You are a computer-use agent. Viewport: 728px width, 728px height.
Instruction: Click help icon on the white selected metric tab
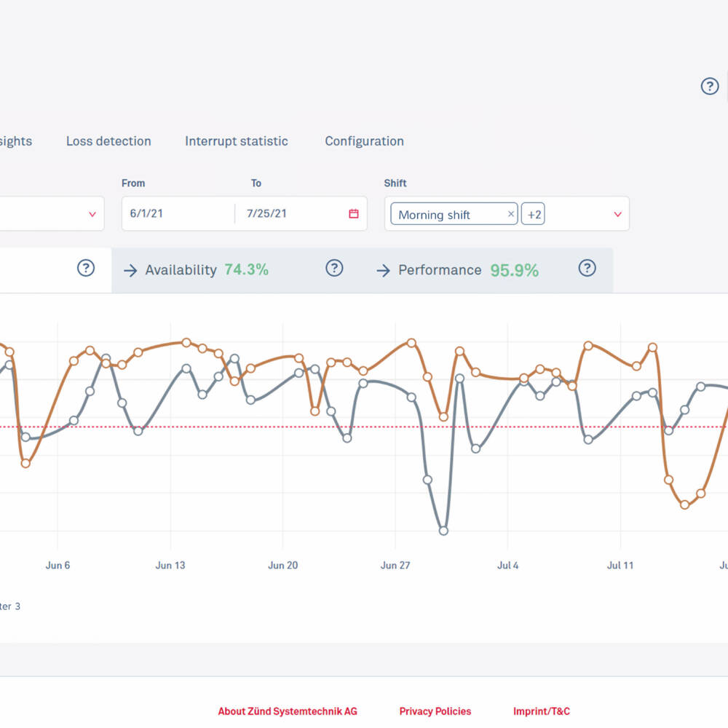pyautogui.click(x=86, y=269)
